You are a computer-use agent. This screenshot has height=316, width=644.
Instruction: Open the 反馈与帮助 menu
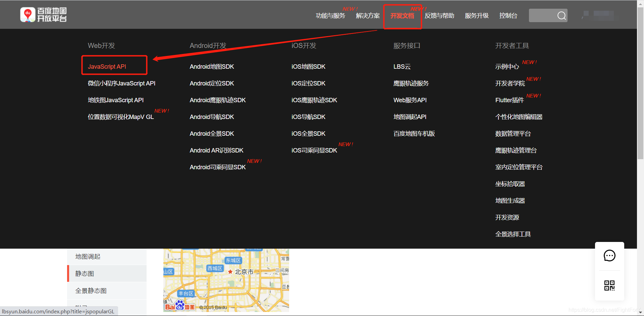click(439, 16)
